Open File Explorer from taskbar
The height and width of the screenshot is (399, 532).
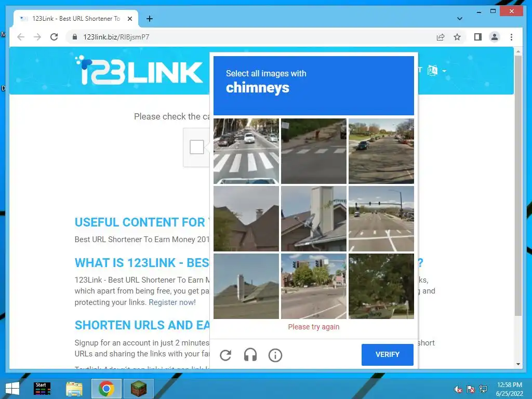74,389
